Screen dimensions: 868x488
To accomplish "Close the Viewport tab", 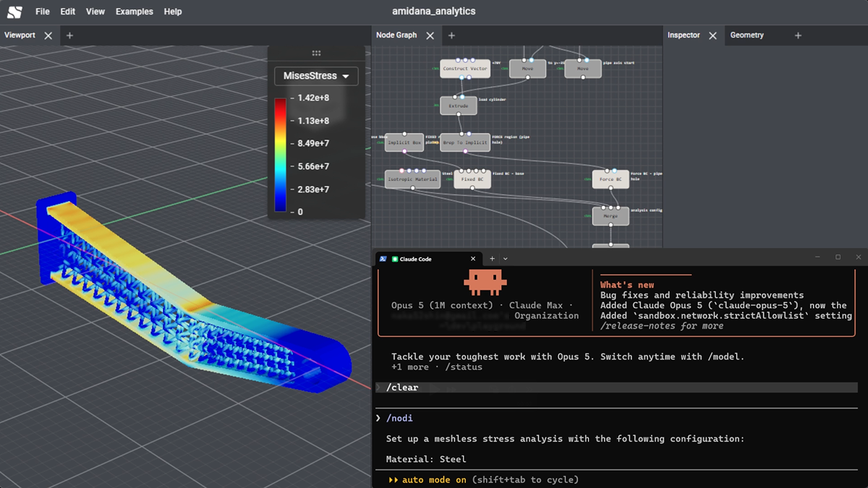I will tap(48, 35).
